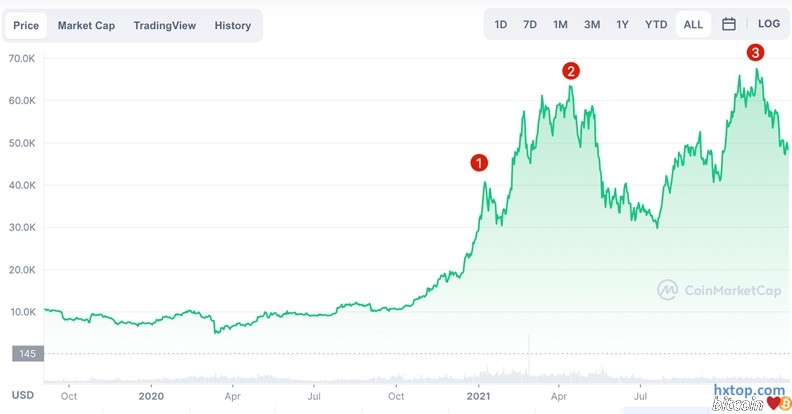Select the YTD time range
This screenshot has width=792, height=414.
click(656, 24)
